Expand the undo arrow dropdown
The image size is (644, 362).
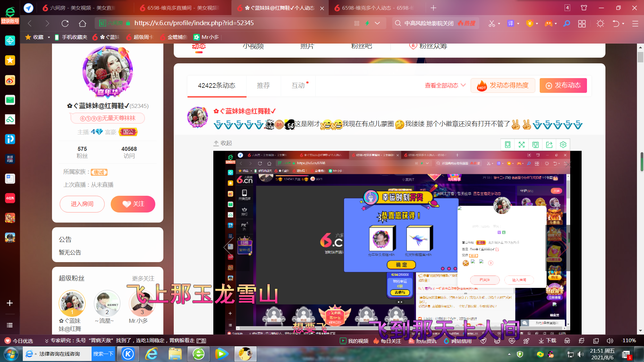pyautogui.click(x=623, y=23)
